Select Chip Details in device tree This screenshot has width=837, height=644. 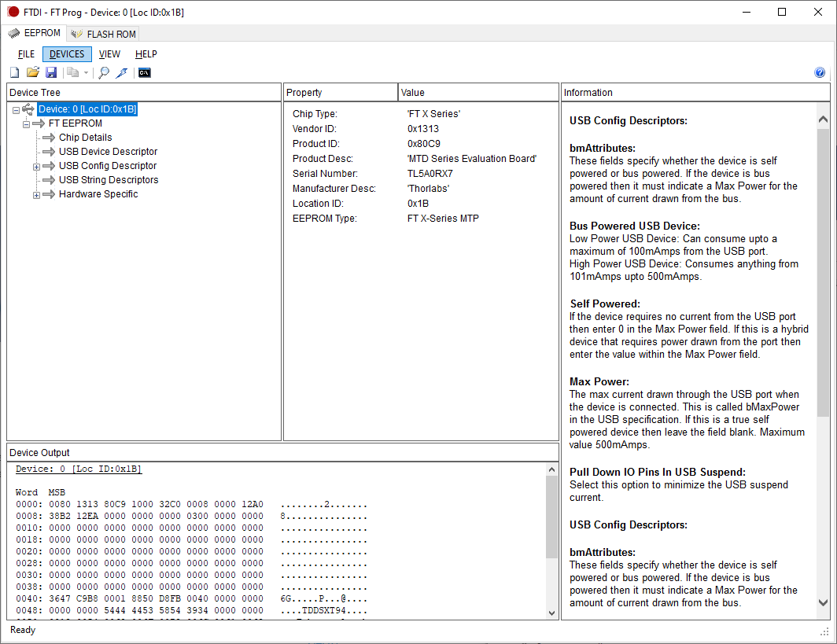(x=86, y=138)
